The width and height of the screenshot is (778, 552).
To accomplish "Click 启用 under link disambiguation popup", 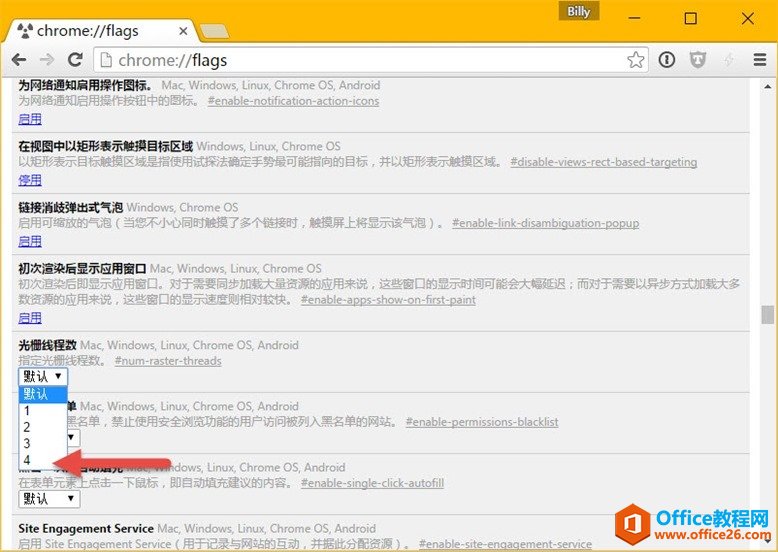I will [30, 241].
